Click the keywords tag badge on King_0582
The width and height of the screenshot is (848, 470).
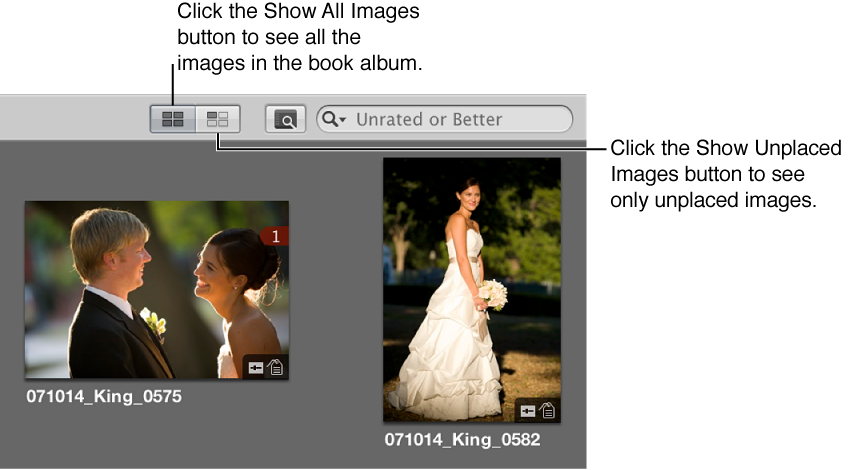pyautogui.click(x=547, y=411)
